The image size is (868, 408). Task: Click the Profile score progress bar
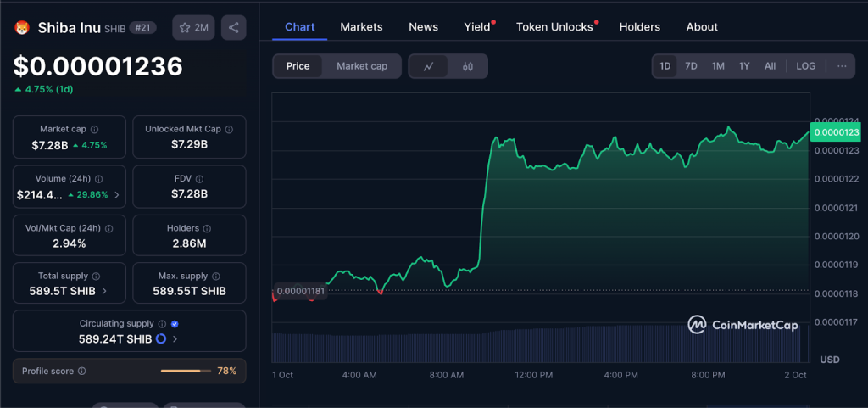click(x=186, y=371)
